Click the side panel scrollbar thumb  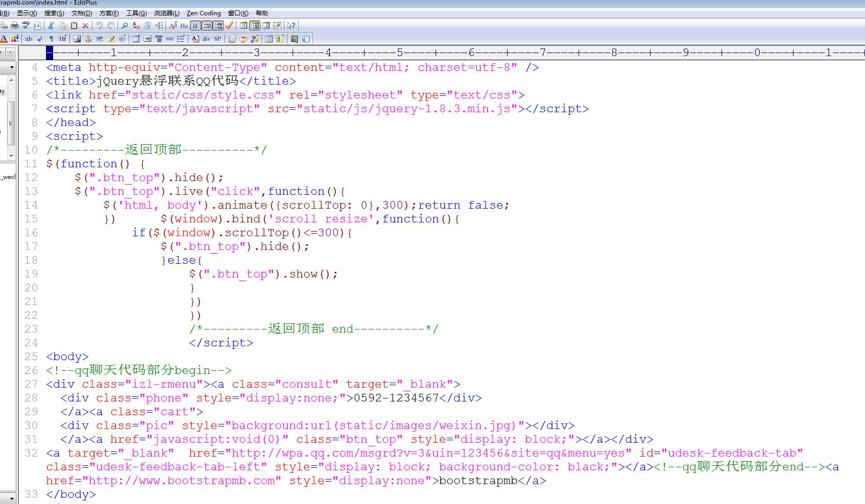tap(11, 123)
